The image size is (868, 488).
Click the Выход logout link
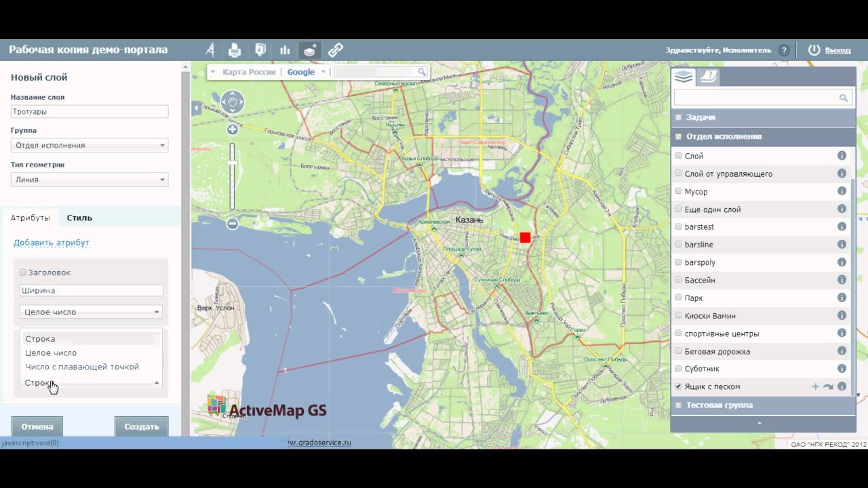837,50
